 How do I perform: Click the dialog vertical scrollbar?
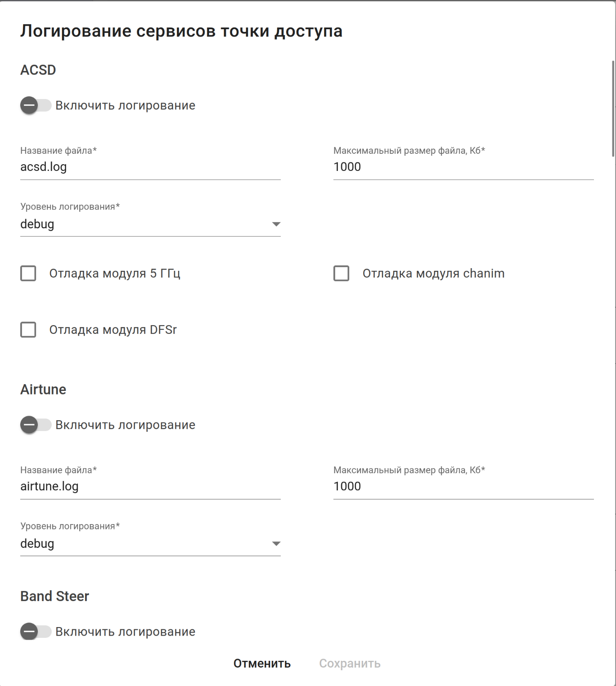pyautogui.click(x=613, y=108)
